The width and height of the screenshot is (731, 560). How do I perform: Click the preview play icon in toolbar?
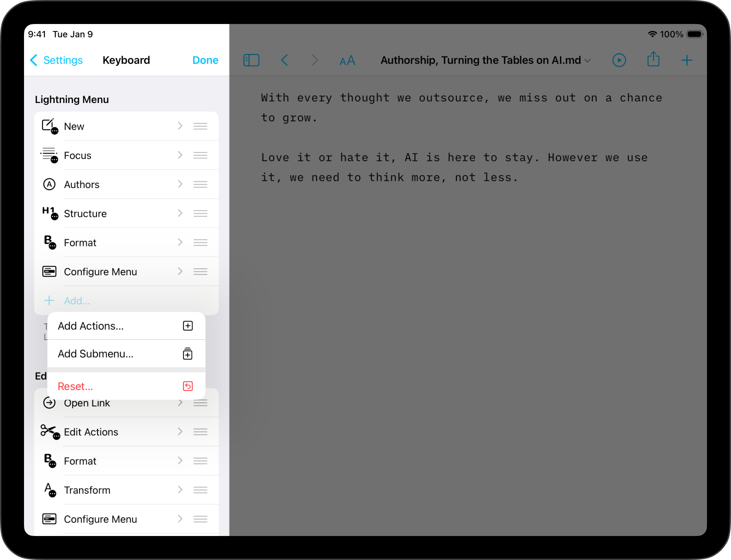[619, 60]
